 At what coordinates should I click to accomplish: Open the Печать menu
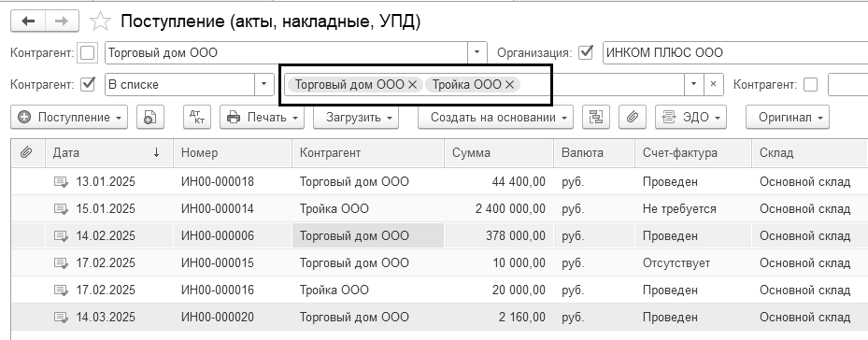click(x=262, y=118)
